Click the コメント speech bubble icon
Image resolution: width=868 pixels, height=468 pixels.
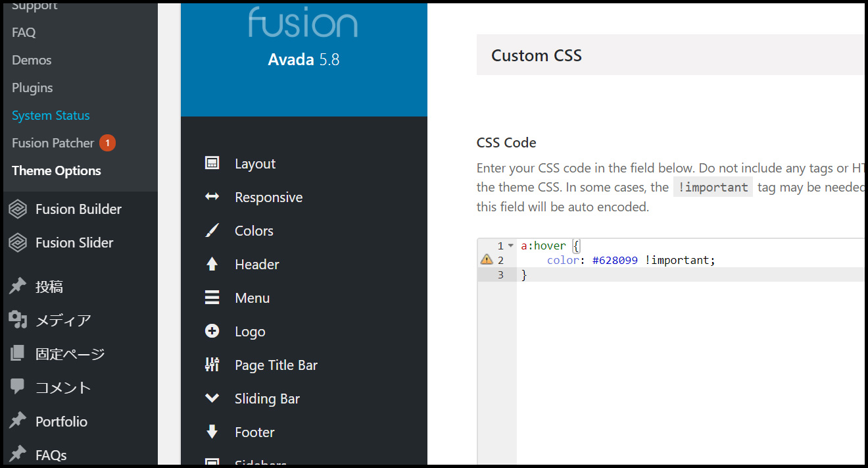18,387
